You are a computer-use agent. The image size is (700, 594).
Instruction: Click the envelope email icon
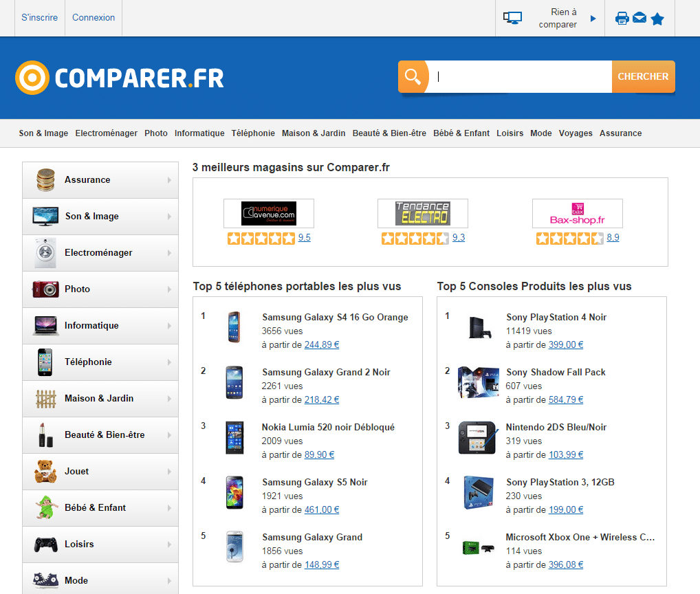639,18
